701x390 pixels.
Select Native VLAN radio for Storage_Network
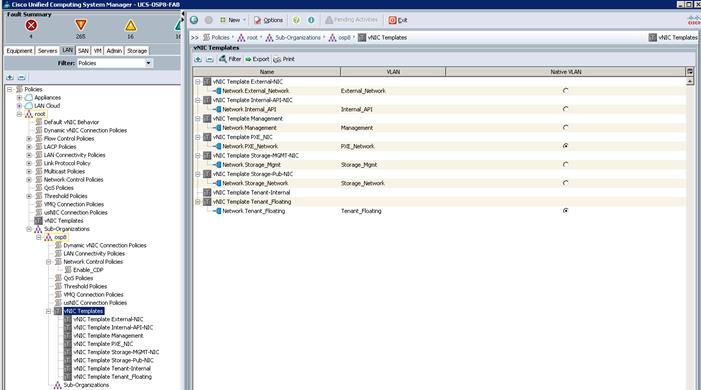point(566,182)
